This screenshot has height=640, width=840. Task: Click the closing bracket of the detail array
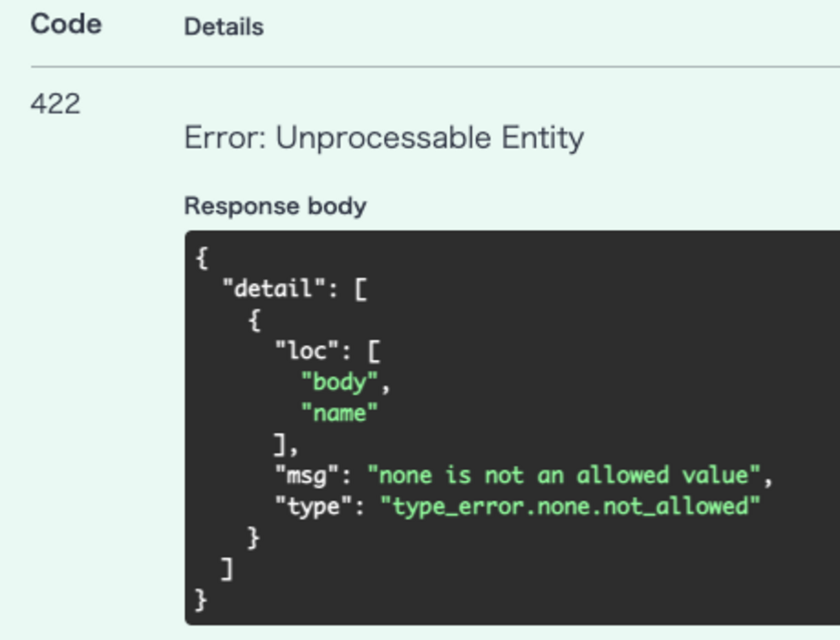click(x=227, y=569)
